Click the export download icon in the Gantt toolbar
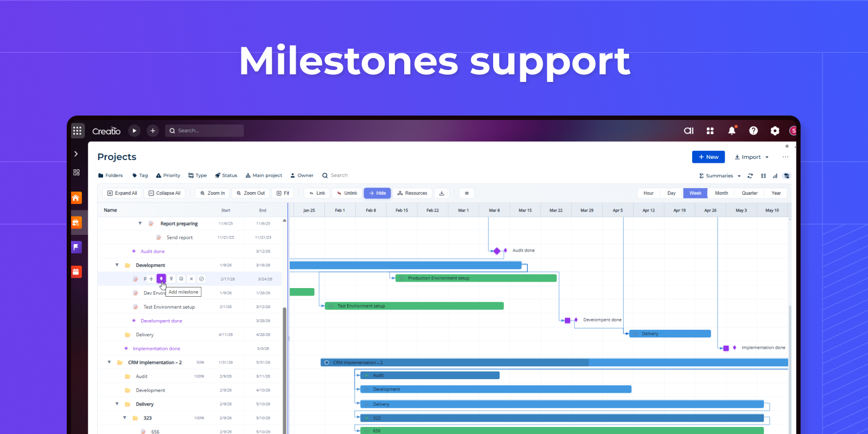This screenshot has width=868, height=434. click(x=442, y=193)
